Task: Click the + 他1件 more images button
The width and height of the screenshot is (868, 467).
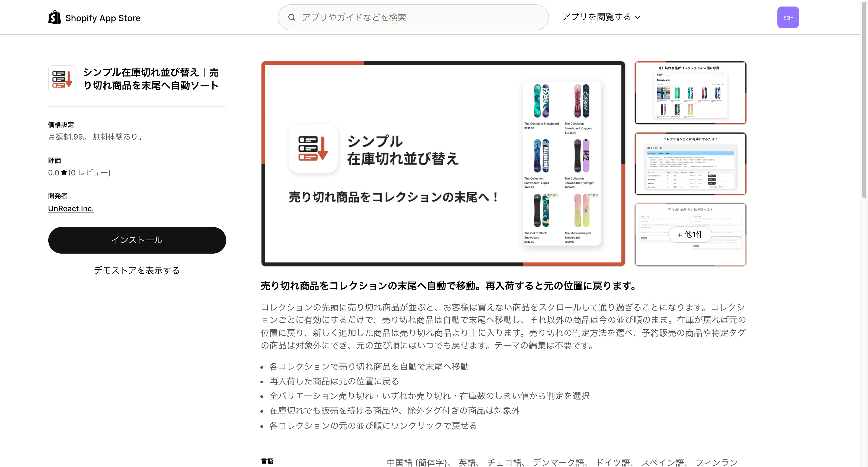Action: pos(690,235)
